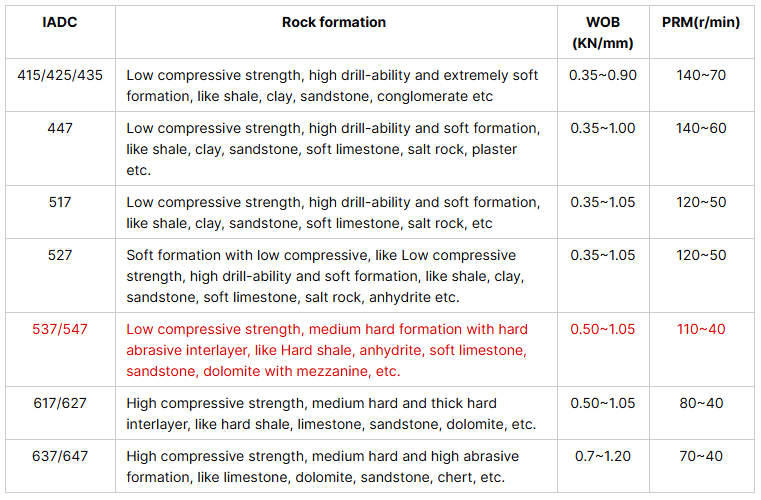Click the Rock formation column header
Viewport: 761px width, 500px height.
click(x=333, y=22)
